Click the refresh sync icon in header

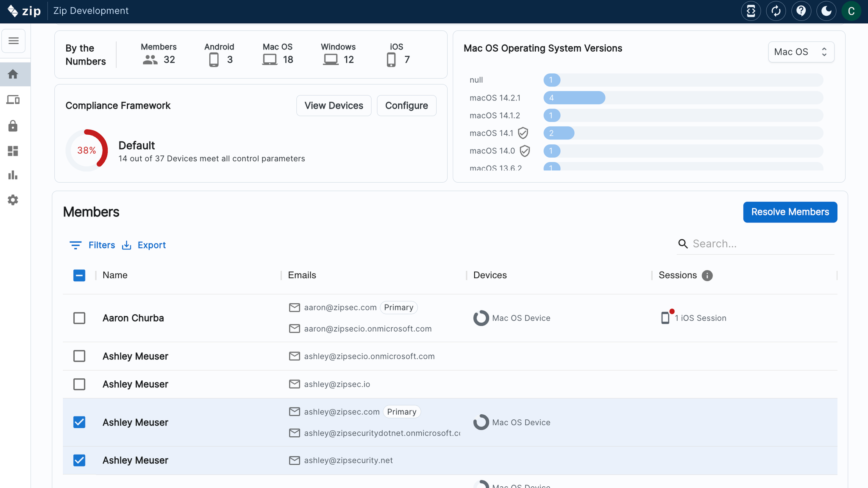pos(776,11)
